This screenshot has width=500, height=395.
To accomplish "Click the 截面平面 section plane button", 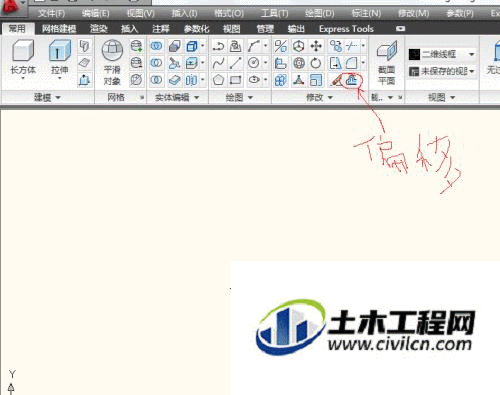I will [387, 62].
